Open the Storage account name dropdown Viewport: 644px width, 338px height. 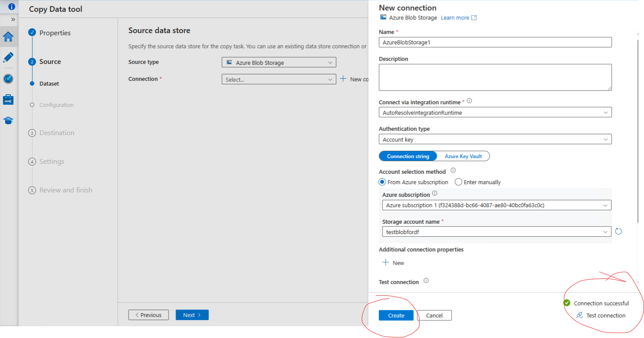[497, 232]
